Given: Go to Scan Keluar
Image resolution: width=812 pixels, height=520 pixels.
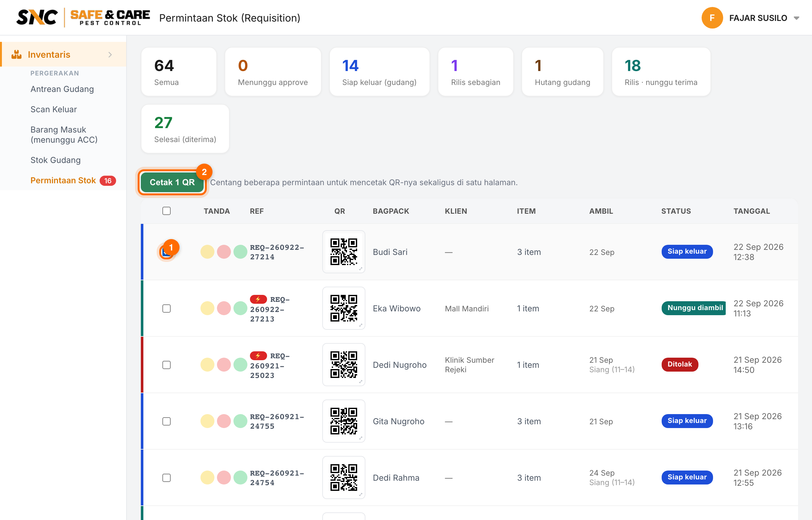Looking at the screenshot, I should click(x=54, y=109).
